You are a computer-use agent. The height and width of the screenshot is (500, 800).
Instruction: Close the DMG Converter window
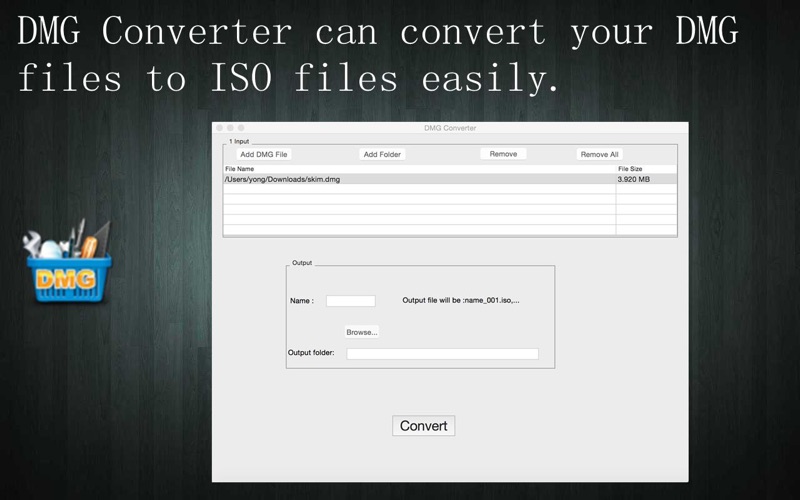[x=219, y=128]
